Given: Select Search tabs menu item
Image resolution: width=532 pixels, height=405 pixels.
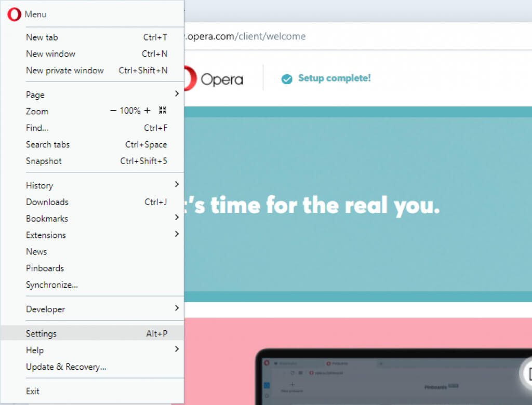Looking at the screenshot, I should click(x=92, y=144).
